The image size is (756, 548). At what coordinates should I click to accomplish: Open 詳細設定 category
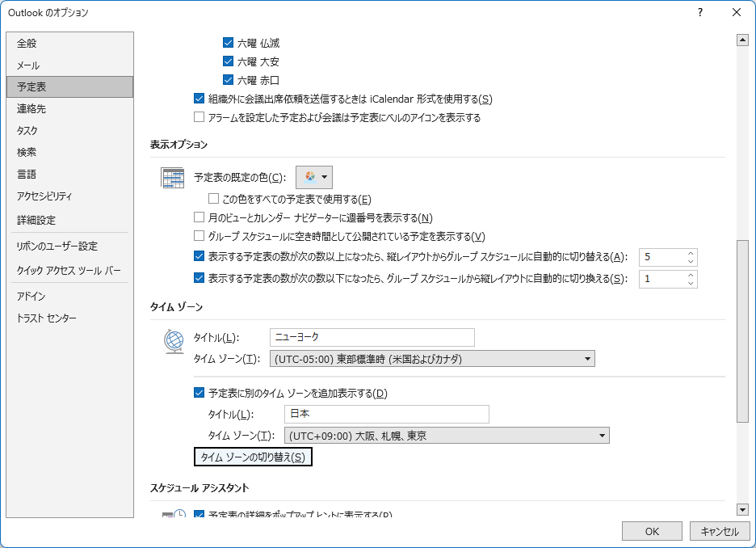coord(70,220)
